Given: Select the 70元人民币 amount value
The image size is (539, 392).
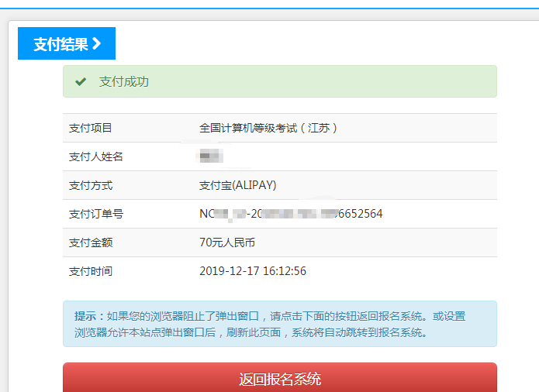Looking at the screenshot, I should click(227, 242).
